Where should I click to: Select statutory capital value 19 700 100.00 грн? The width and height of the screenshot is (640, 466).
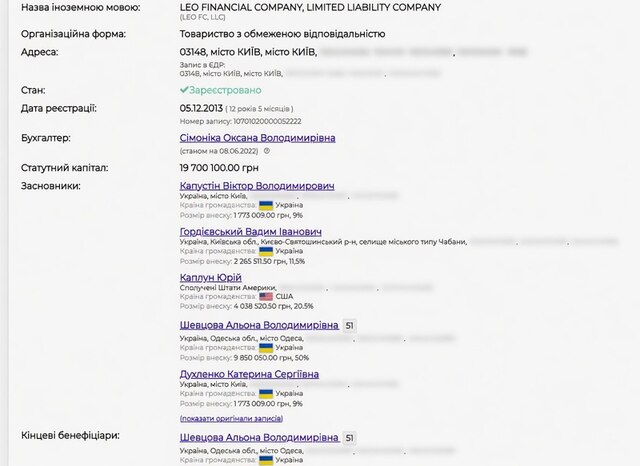pyautogui.click(x=219, y=168)
